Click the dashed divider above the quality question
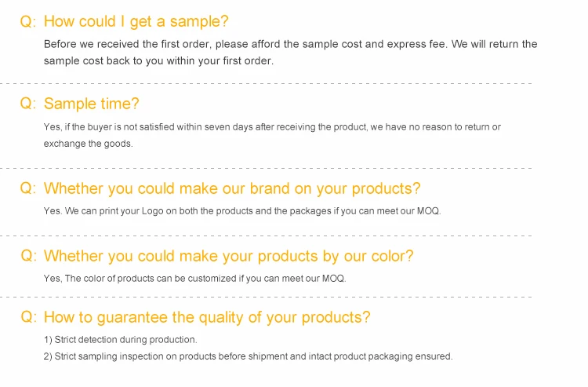Image resolution: width=588 pixels, height=387 pixels. tap(267, 298)
